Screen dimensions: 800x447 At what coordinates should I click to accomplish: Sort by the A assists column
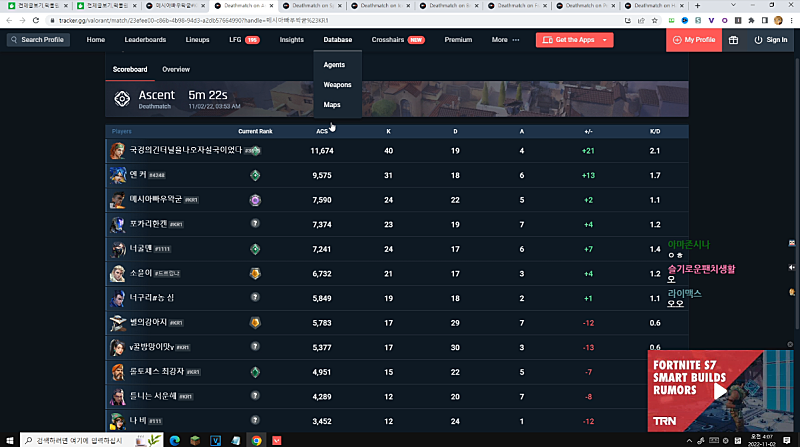pyautogui.click(x=521, y=131)
